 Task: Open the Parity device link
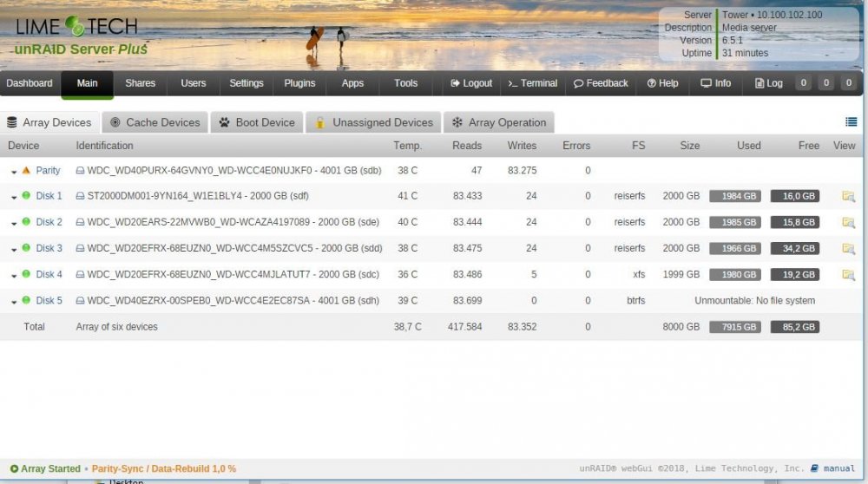click(x=48, y=170)
